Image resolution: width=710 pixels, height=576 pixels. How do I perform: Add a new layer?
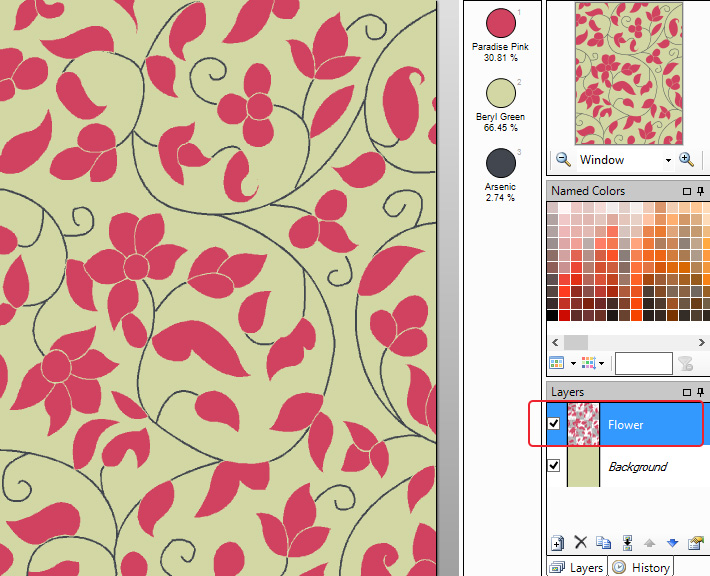(x=558, y=543)
